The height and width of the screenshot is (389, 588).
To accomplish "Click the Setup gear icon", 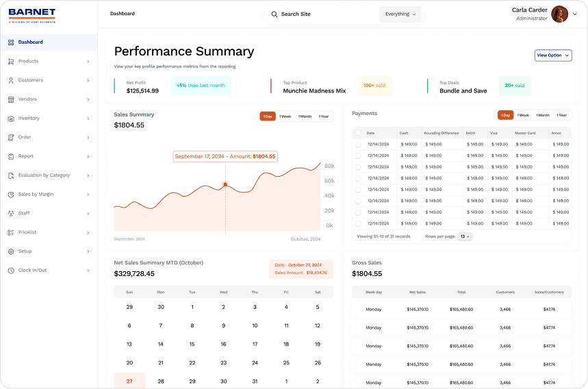I will (11, 251).
